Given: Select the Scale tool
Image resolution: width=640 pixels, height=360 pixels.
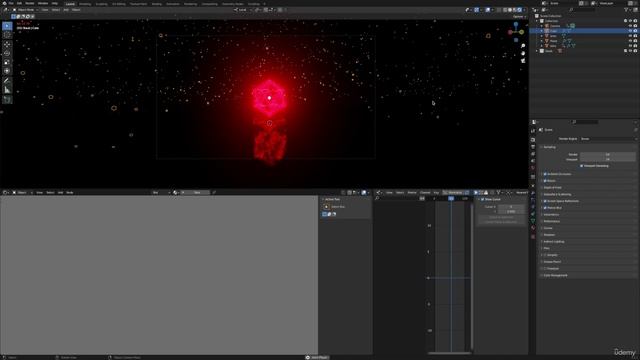Looking at the screenshot, I should coord(7,62).
